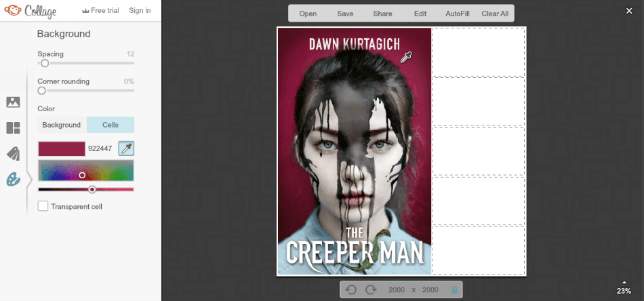
Task: Click the redo arrow icon
Action: 371,290
